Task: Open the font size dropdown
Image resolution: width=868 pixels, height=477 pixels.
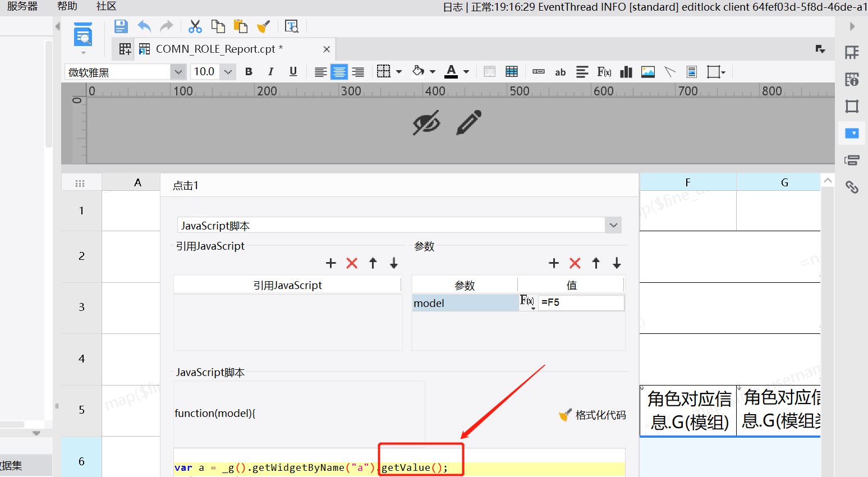Action: [228, 72]
